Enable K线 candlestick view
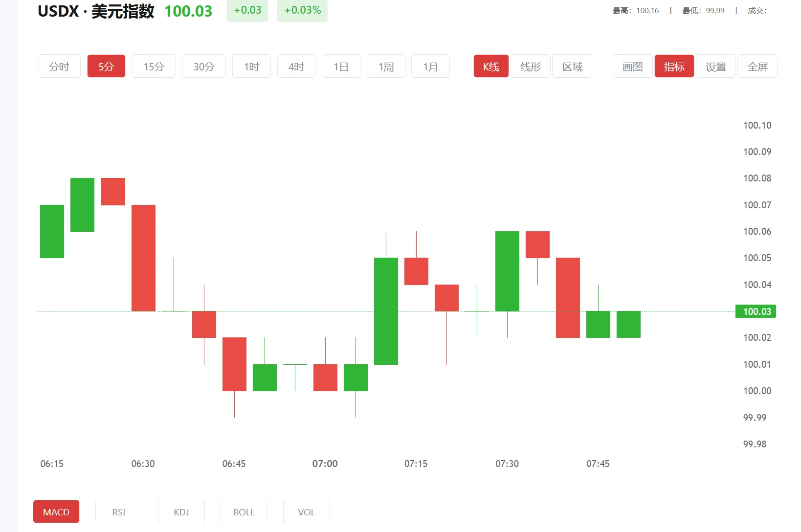 491,66
